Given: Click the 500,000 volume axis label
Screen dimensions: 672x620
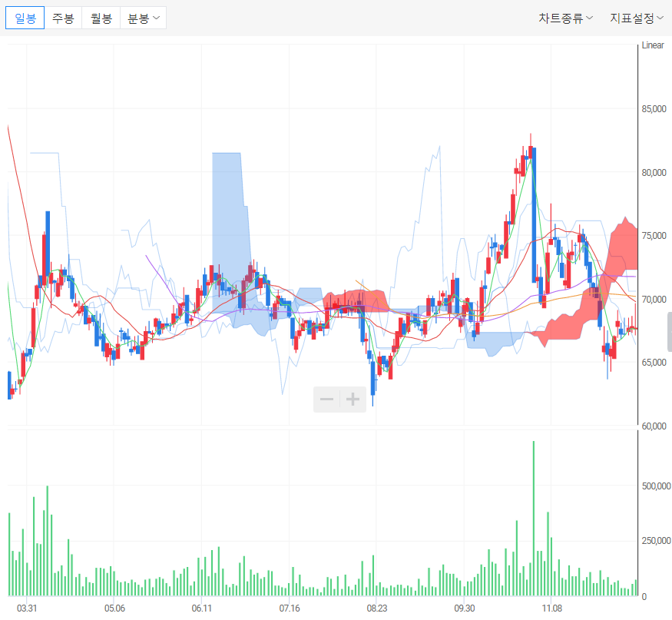Looking at the screenshot, I should click(x=656, y=486).
